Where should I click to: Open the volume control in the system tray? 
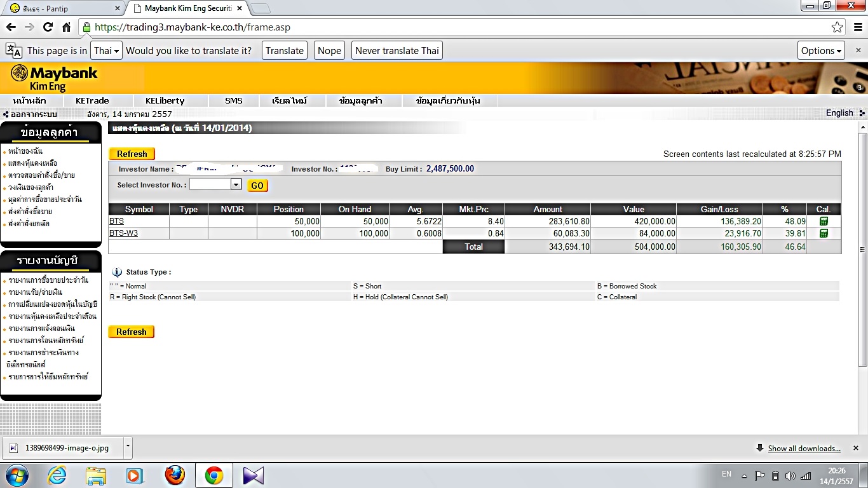pyautogui.click(x=790, y=476)
